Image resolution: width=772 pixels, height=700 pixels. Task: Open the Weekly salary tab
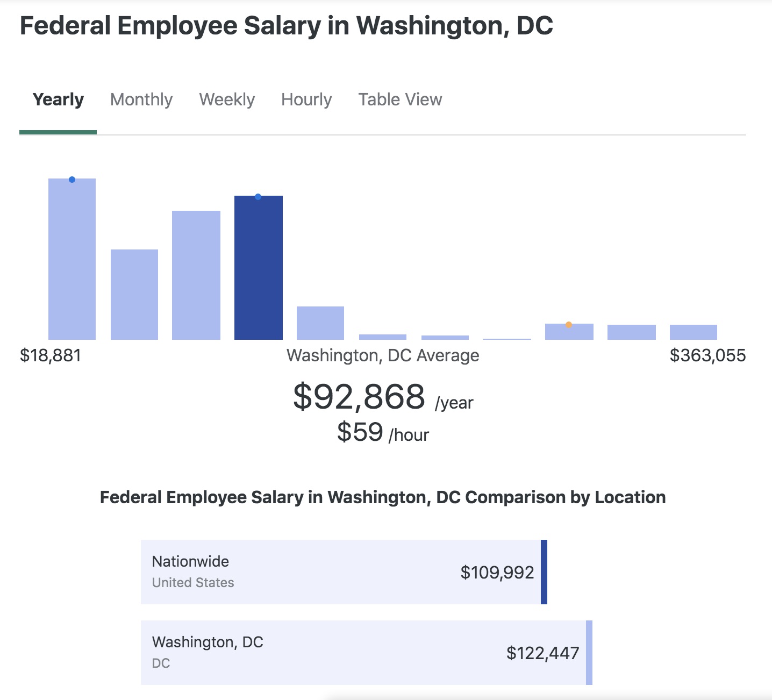227,100
